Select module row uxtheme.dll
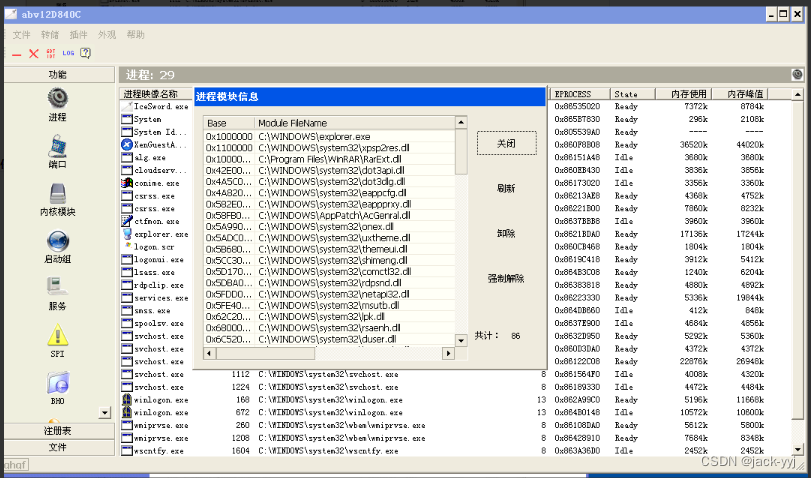 [329, 238]
